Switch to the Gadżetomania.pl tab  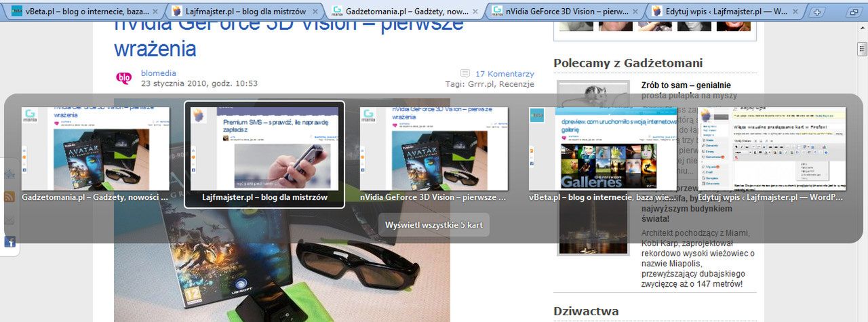click(403, 12)
